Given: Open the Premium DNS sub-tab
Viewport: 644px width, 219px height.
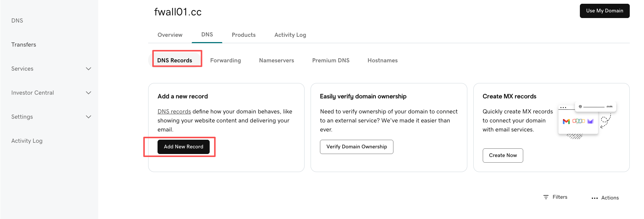Looking at the screenshot, I should click(x=330, y=60).
